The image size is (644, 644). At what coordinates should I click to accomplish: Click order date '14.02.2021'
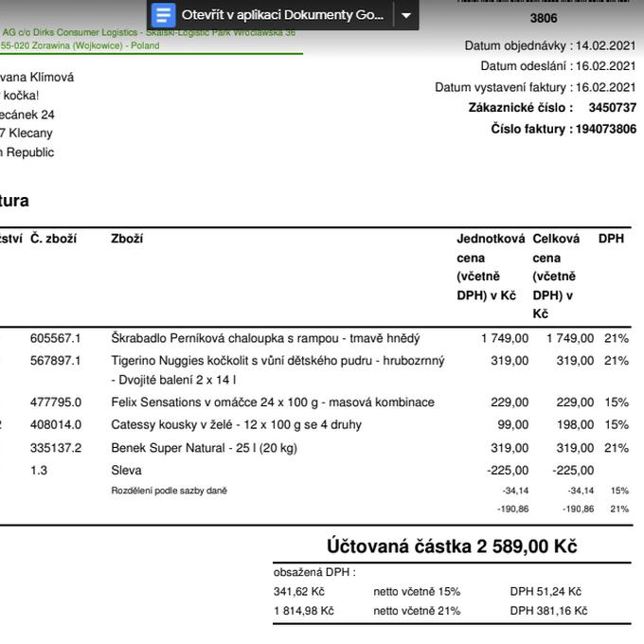(x=605, y=45)
